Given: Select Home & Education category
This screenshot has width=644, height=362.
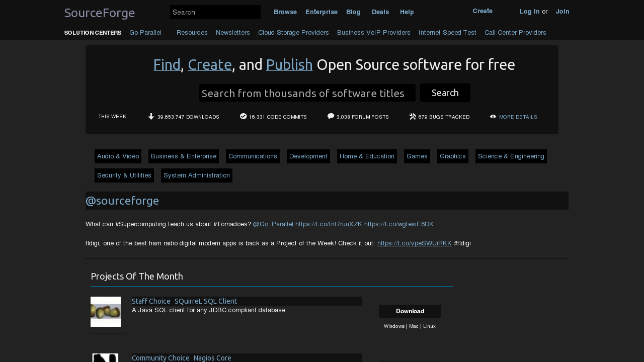Looking at the screenshot, I should [x=367, y=156].
